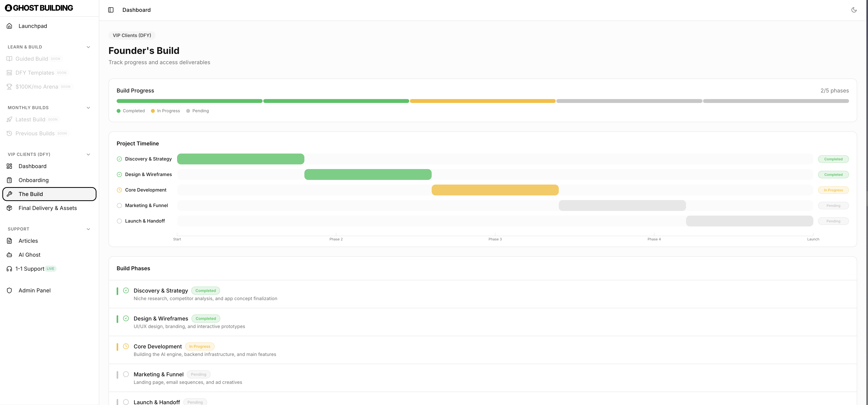Click the Launchpad home icon
868x405 pixels.
[9, 26]
